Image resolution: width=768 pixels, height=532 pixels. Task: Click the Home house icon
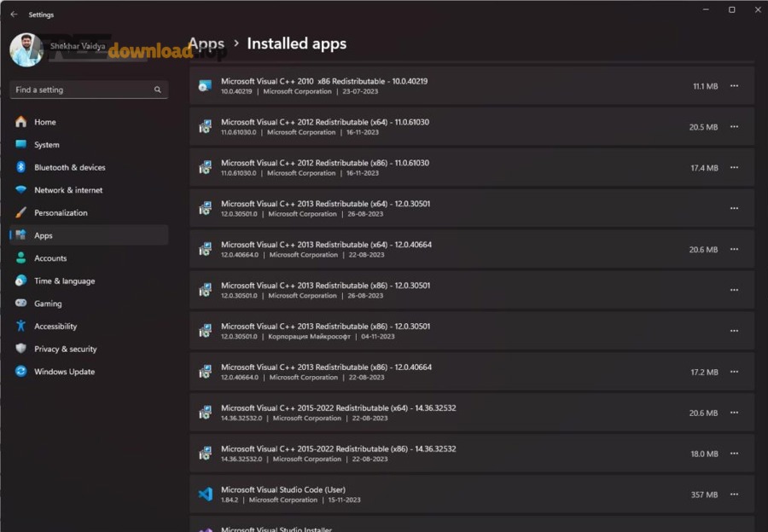[20, 121]
